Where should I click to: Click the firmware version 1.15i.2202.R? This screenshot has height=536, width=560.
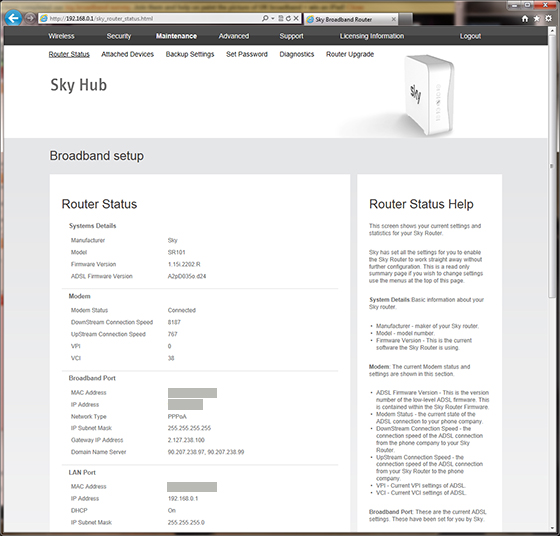point(184,264)
